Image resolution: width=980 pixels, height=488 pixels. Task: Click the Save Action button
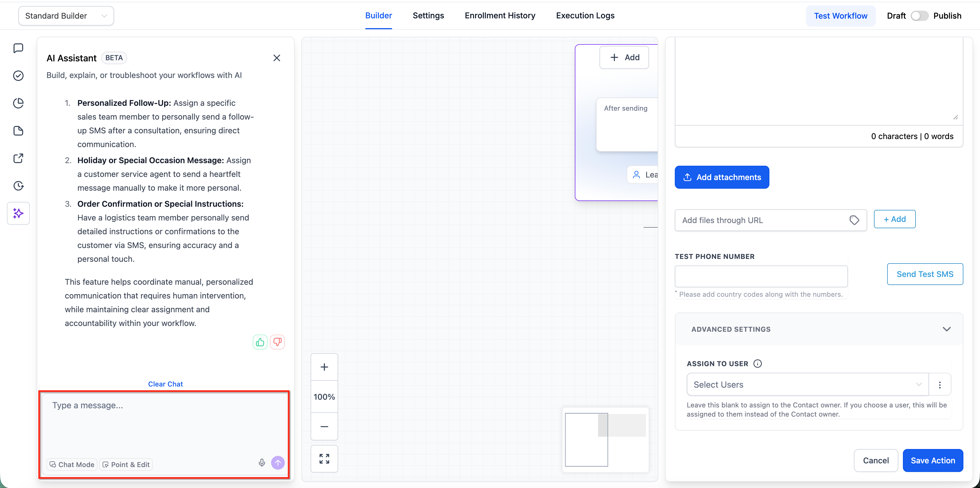pos(932,460)
